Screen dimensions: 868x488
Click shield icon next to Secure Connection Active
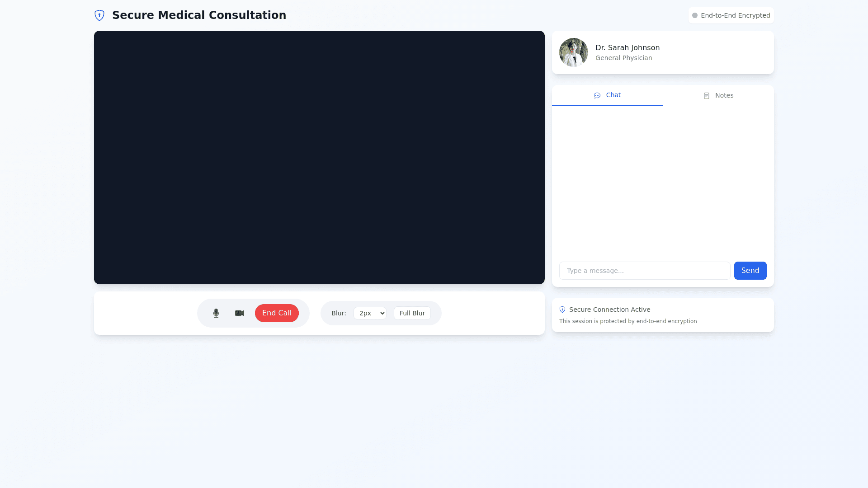pos(562,310)
